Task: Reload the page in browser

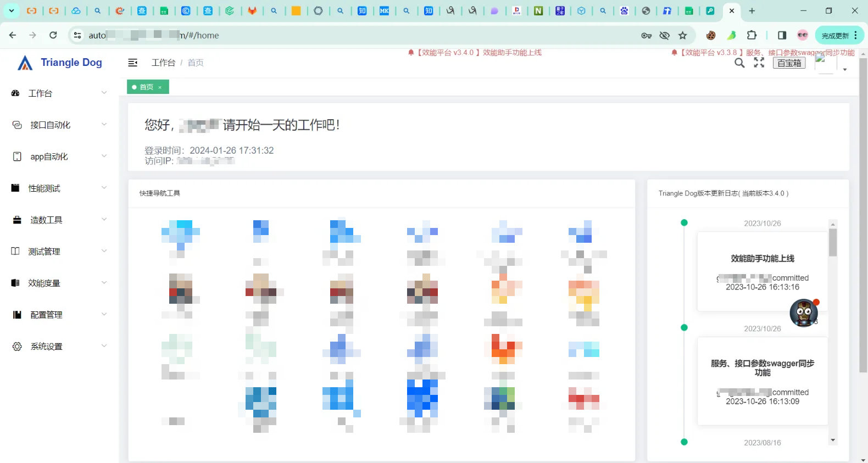Action: 53,35
